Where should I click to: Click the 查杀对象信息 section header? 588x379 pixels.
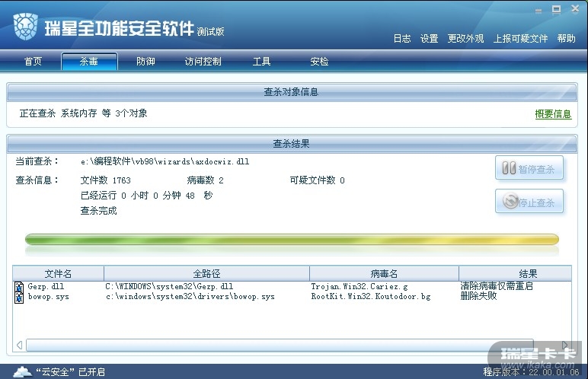(x=291, y=92)
